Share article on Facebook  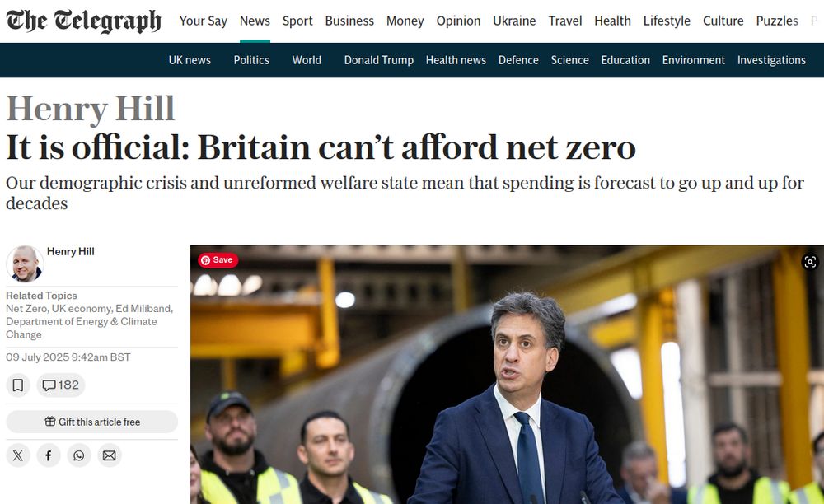49,455
